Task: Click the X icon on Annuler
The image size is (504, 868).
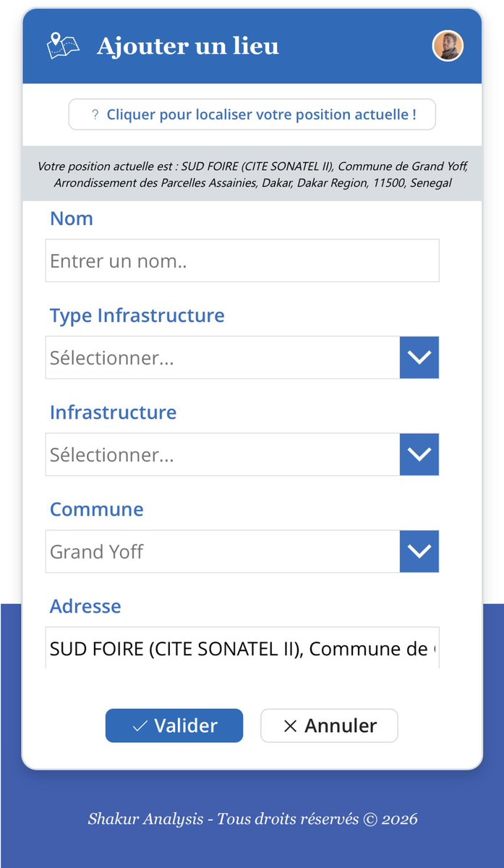Action: click(291, 726)
